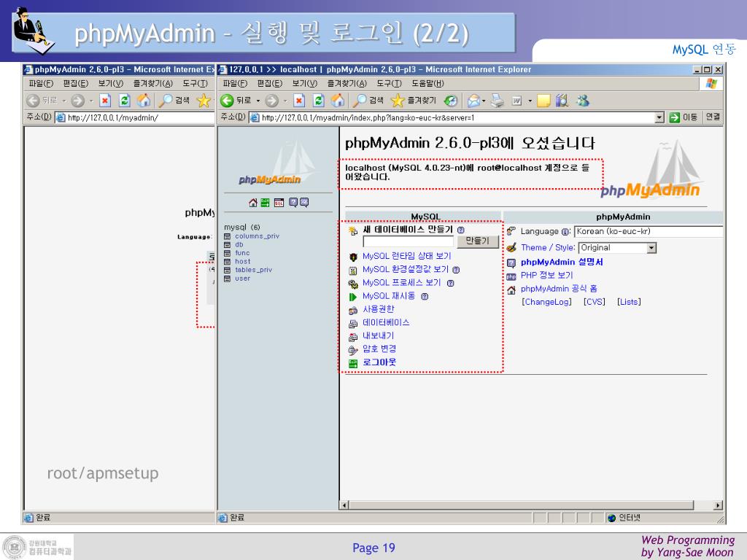
Task: Click the green Refresh icon in front window
Action: [318, 101]
